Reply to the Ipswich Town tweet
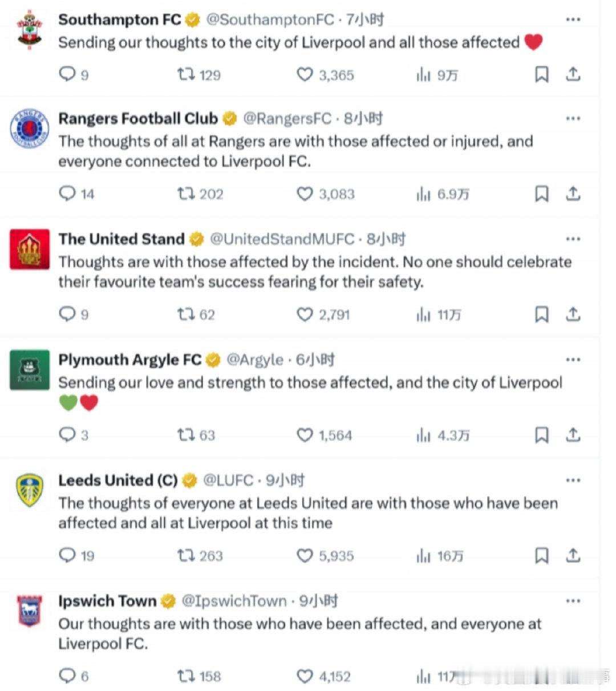Viewport: 616px width, 691px height. click(x=67, y=676)
